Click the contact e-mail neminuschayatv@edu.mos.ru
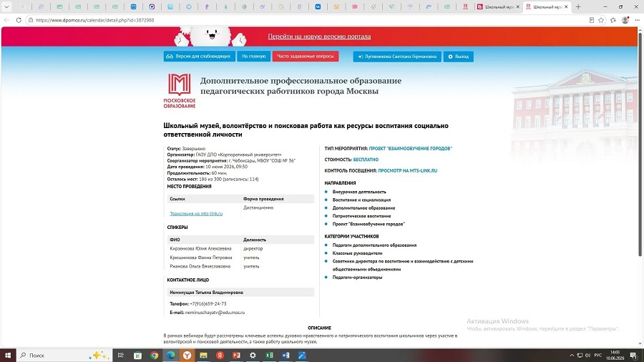 coord(215,313)
